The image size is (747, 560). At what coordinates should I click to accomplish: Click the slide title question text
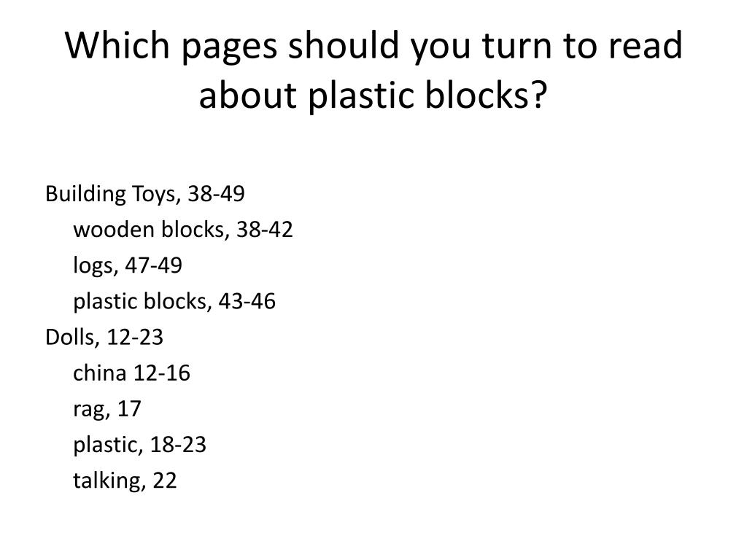pyautogui.click(x=373, y=71)
